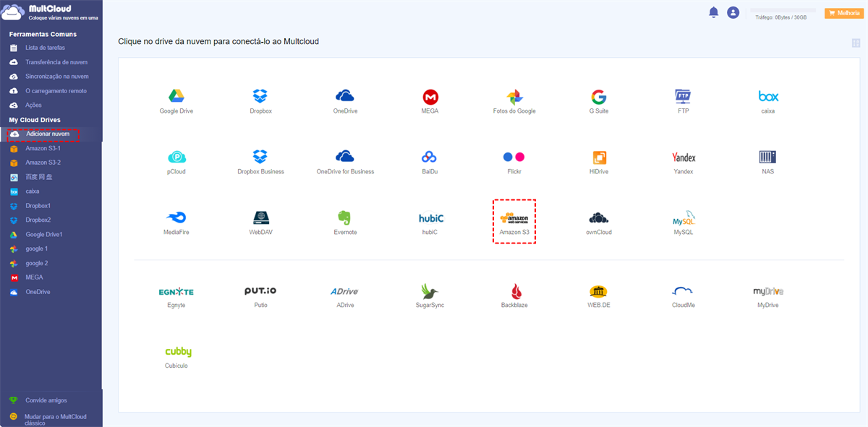Viewport: 868px width, 427px height.
Task: Select the Backblaze storage
Action: [x=514, y=296]
